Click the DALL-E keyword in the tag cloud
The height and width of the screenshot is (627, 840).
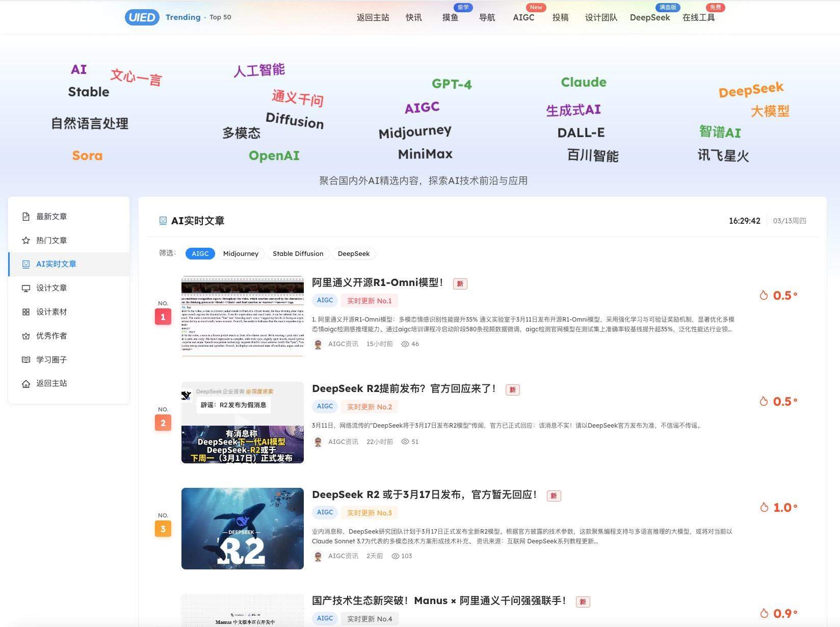point(581,133)
